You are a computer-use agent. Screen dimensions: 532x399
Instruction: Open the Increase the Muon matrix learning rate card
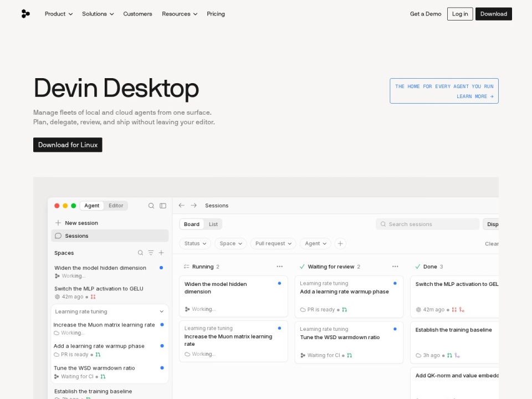point(233,342)
